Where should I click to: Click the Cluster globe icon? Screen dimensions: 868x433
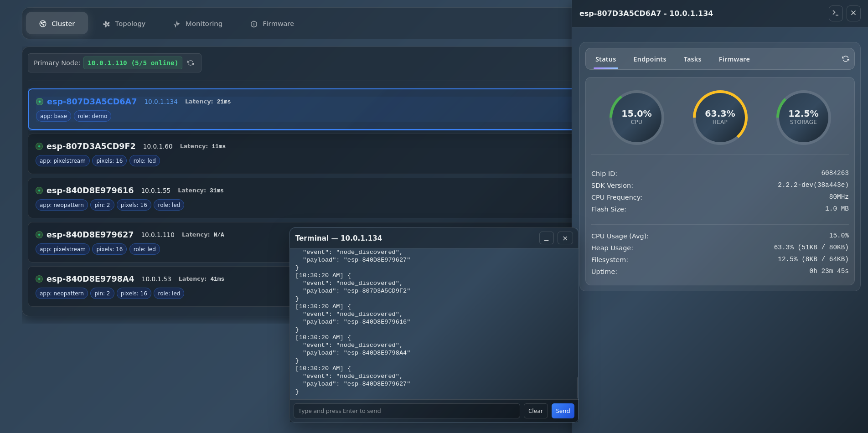point(43,23)
